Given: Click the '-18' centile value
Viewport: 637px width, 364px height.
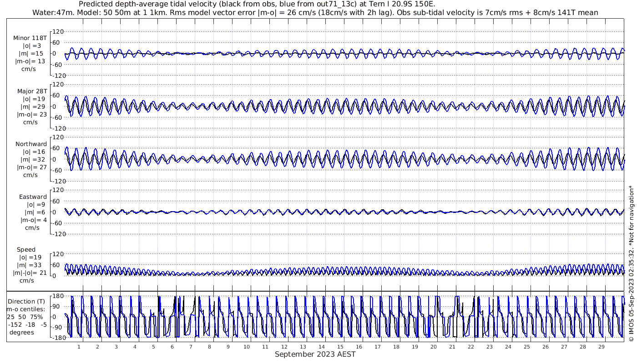Looking at the screenshot, I should pyautogui.click(x=31, y=324).
